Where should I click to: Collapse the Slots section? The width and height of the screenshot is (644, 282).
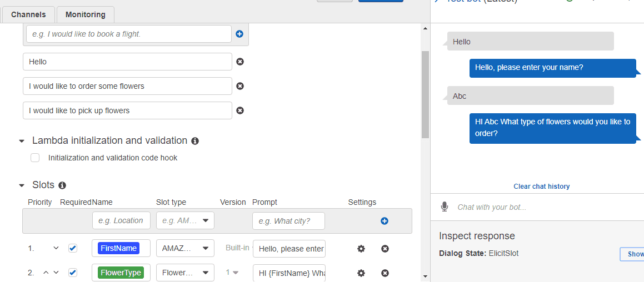[x=22, y=185]
